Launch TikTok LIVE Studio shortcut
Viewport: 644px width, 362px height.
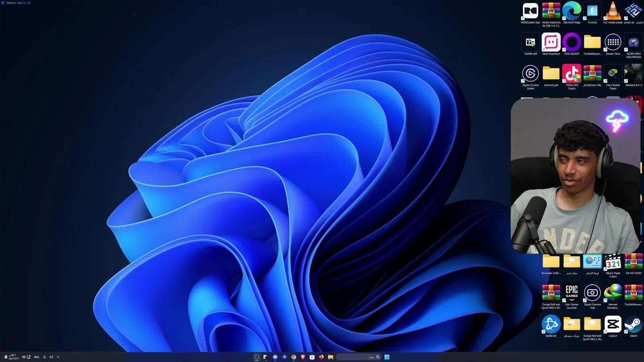(x=572, y=77)
